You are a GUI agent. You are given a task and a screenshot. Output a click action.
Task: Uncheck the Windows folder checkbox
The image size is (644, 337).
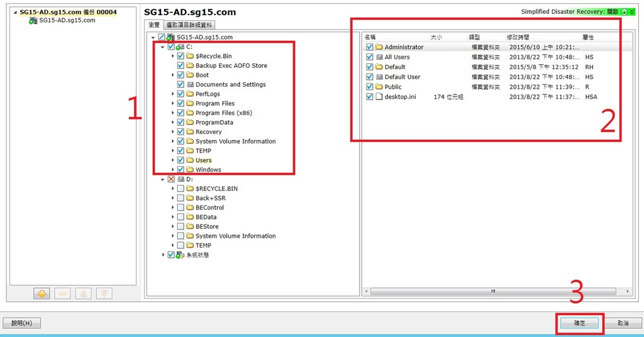[180, 170]
